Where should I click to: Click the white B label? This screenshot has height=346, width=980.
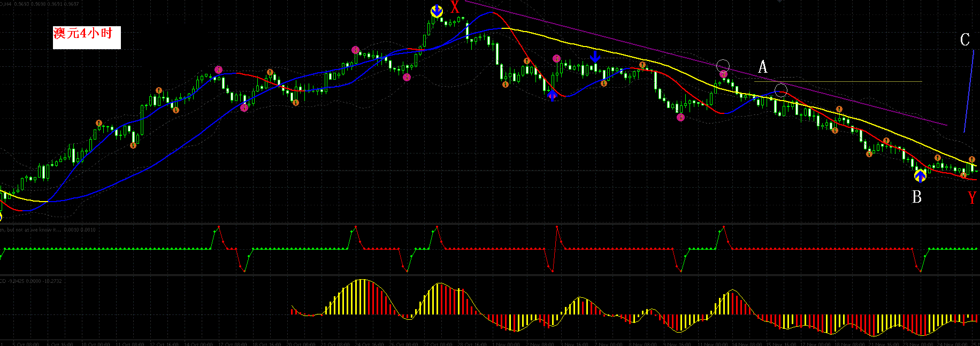[x=917, y=197]
